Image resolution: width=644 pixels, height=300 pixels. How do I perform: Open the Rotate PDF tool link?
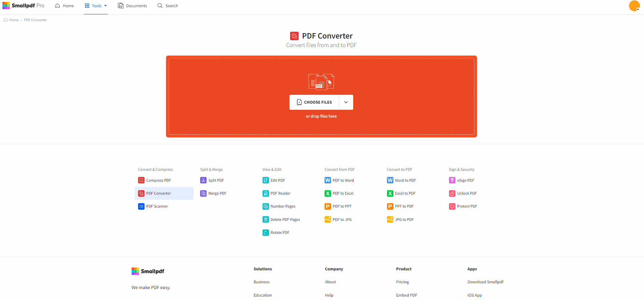pyautogui.click(x=280, y=232)
